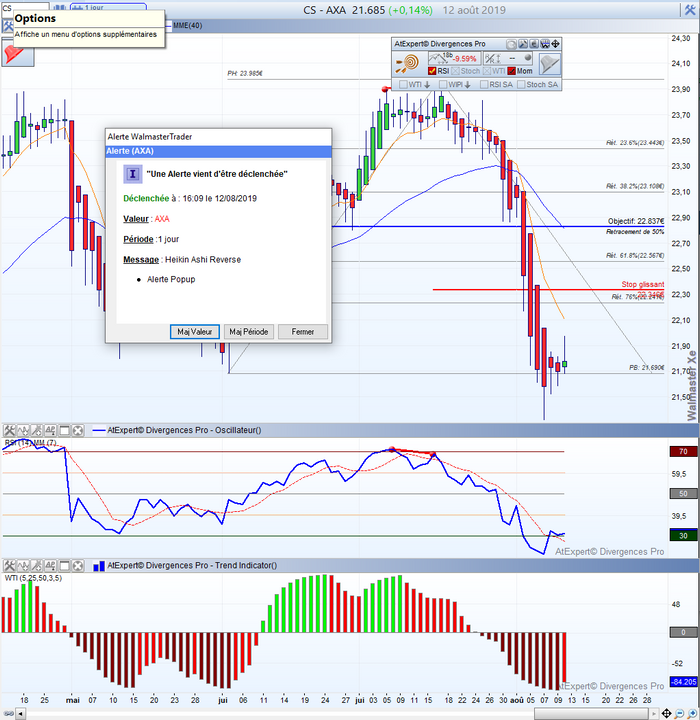This screenshot has height=720, width=700.
Task: Click the MME(40) legend label
Action: pos(187,26)
